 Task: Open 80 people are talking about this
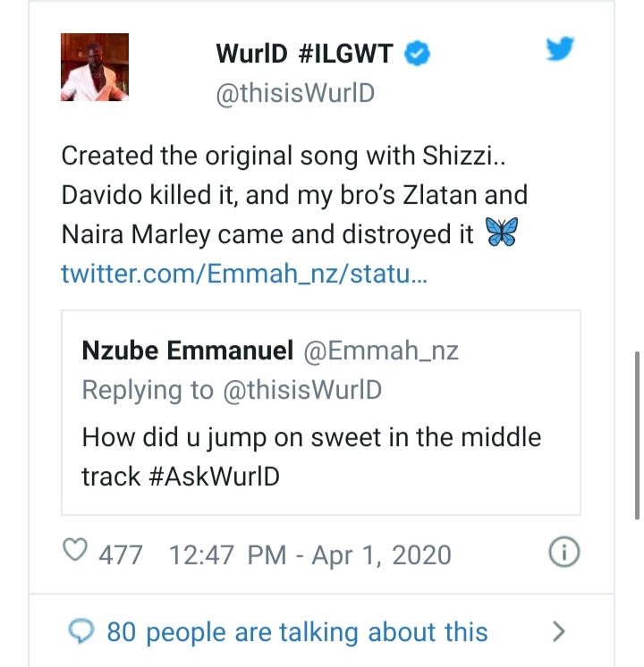click(x=297, y=632)
